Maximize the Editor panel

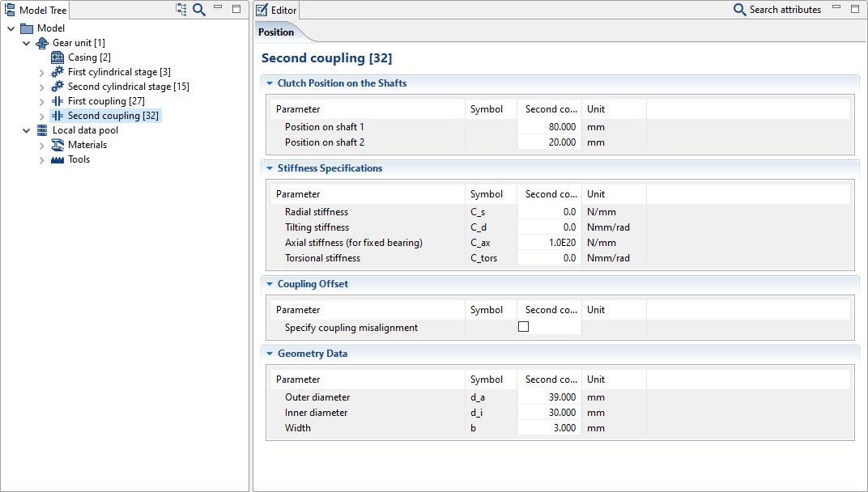[855, 9]
